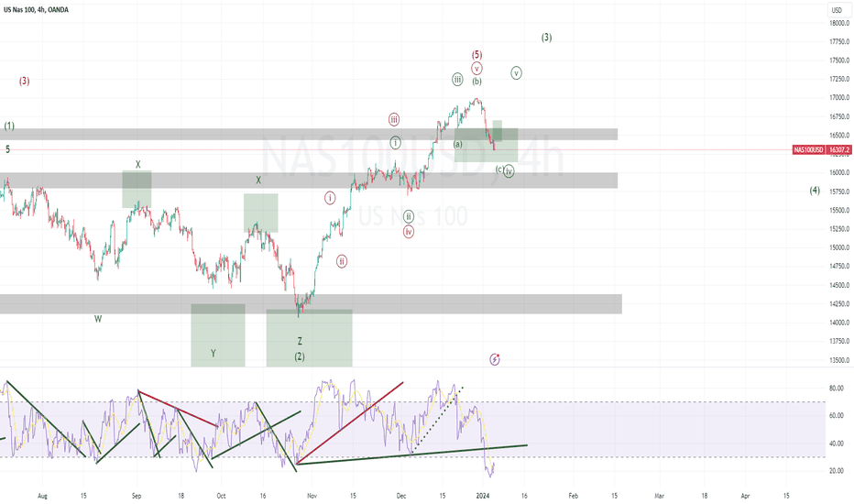Select the red circled v label
This screenshot has width=854, height=504.
click(x=476, y=69)
